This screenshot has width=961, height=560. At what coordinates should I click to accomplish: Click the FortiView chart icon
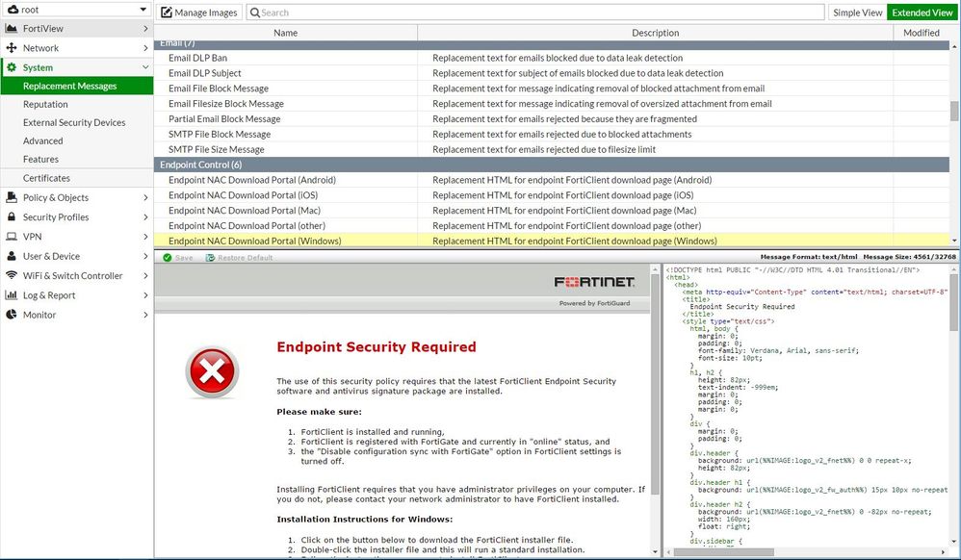tap(11, 28)
